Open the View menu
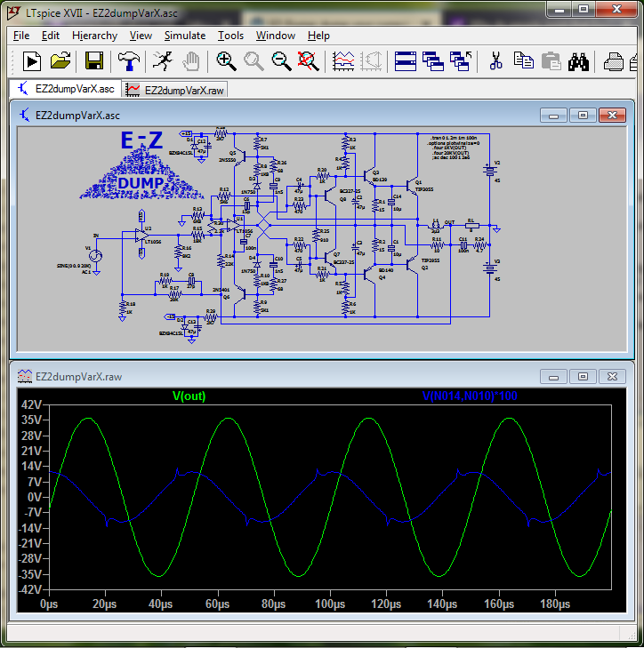 tap(141, 36)
